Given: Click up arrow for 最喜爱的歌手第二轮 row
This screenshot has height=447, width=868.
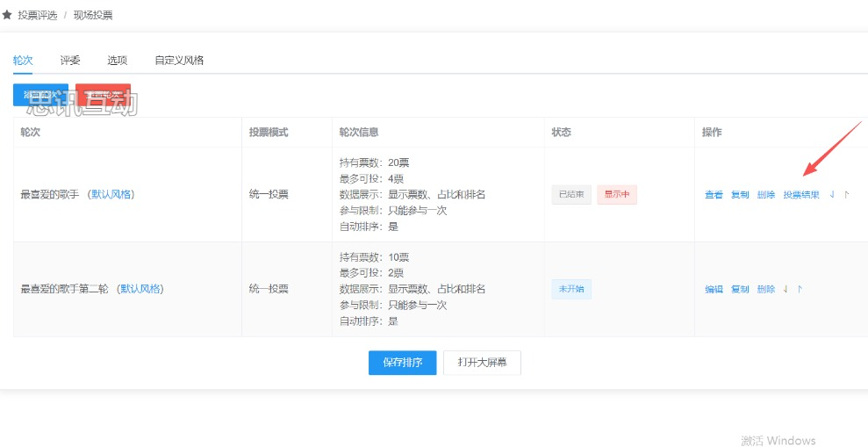Looking at the screenshot, I should point(800,289).
